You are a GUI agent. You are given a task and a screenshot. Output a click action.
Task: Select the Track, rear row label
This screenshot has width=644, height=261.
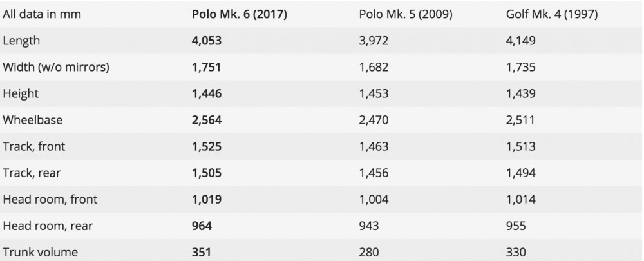[32, 173]
